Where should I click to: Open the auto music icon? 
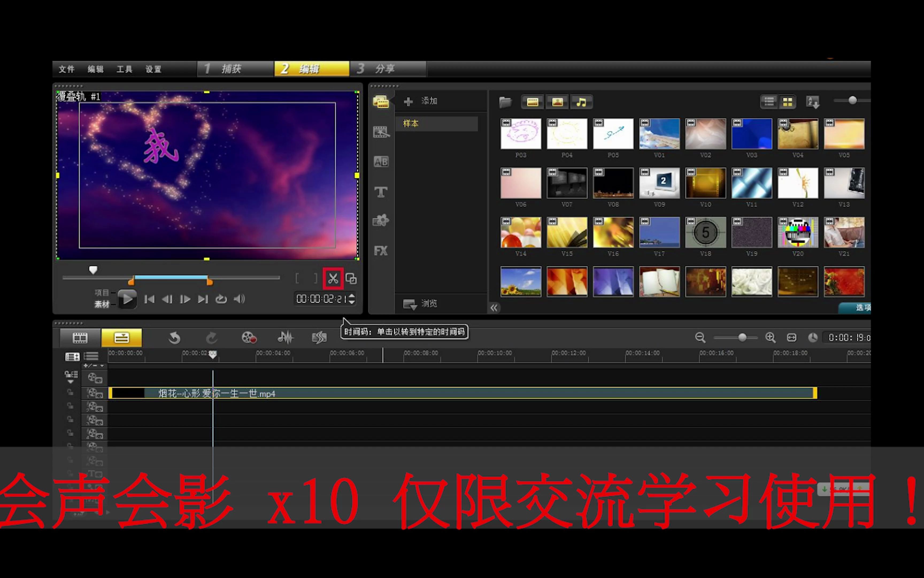[319, 337]
